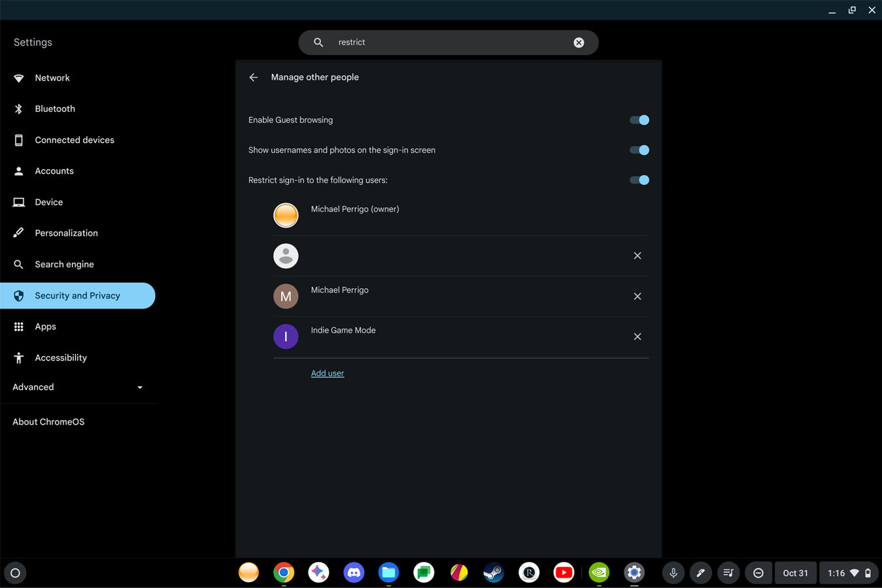Click the Restrict sign-in to the following users label
Viewport: 882px width, 588px height.
(x=318, y=180)
